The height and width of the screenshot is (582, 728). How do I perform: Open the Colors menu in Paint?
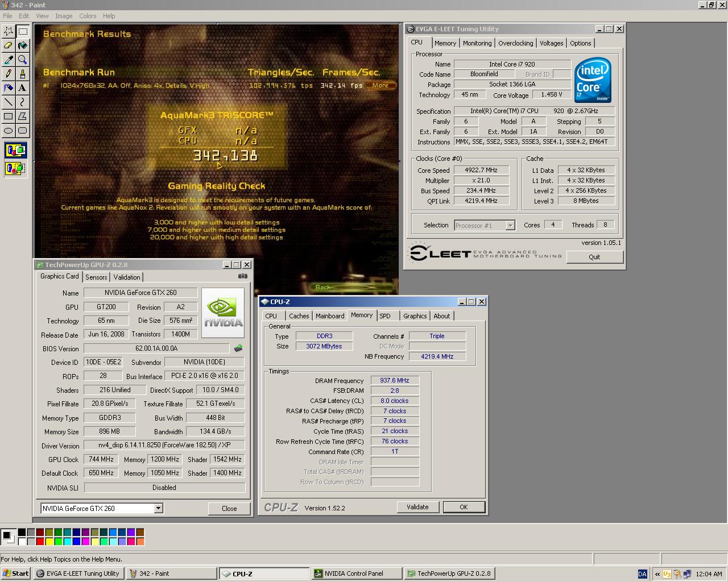click(x=88, y=16)
